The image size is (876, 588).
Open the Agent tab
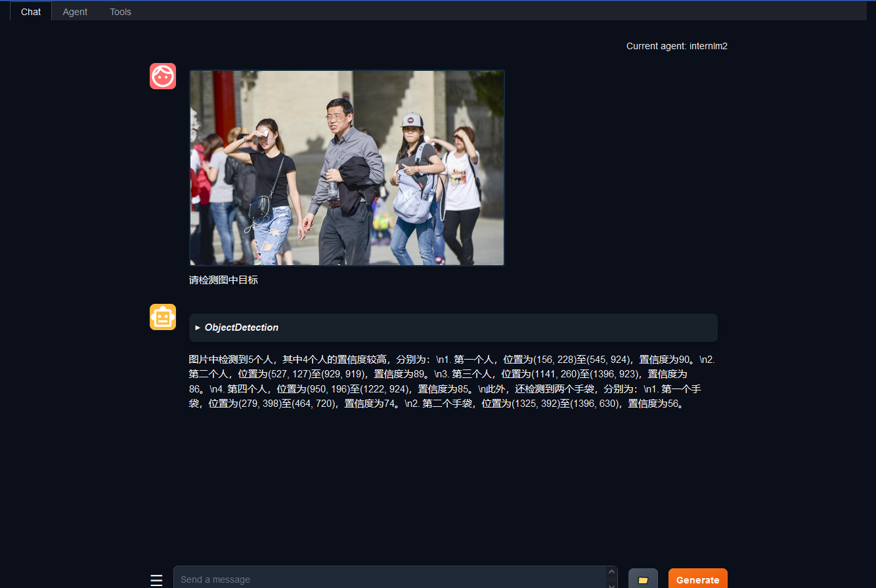click(x=75, y=11)
